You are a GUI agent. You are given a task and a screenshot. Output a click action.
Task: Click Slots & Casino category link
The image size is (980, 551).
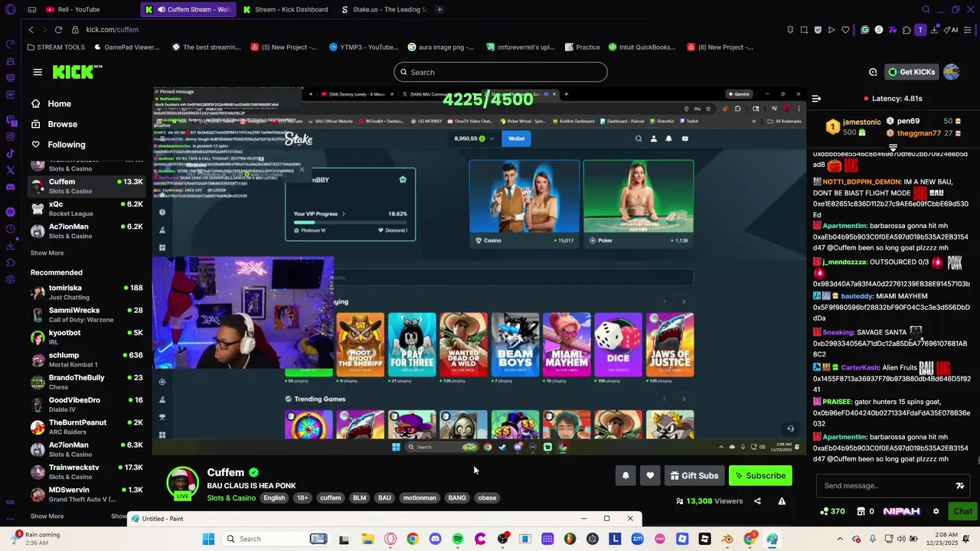(x=231, y=497)
